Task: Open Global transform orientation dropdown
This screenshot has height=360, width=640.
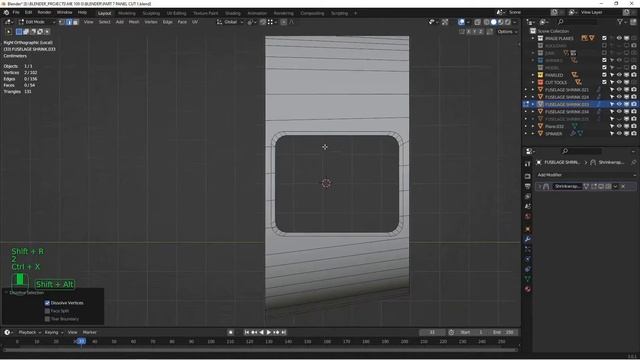Action: (230, 22)
